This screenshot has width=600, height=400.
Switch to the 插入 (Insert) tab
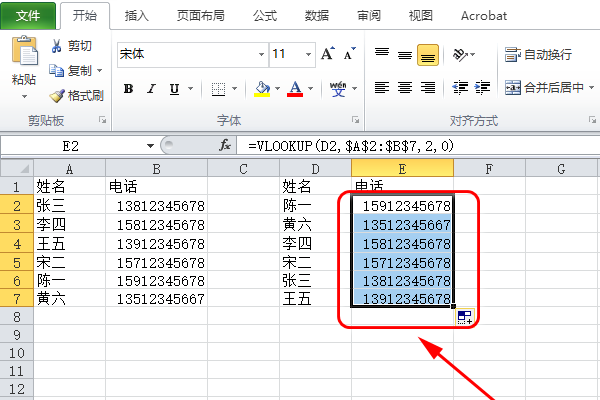(x=138, y=16)
